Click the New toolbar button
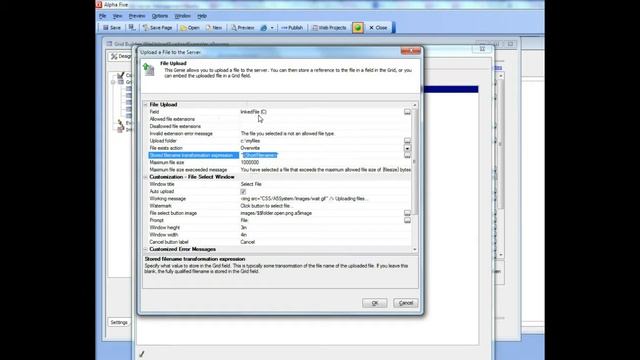640x360 pixels. click(214, 28)
